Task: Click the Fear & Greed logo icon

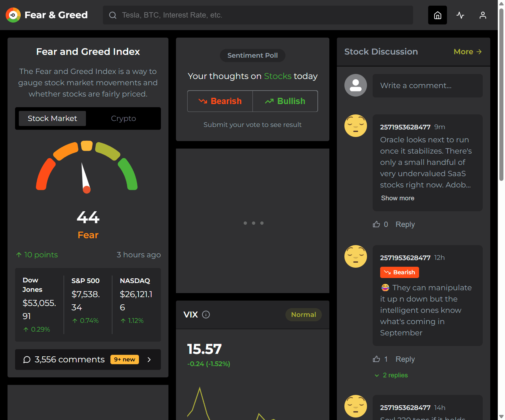Action: (x=13, y=15)
